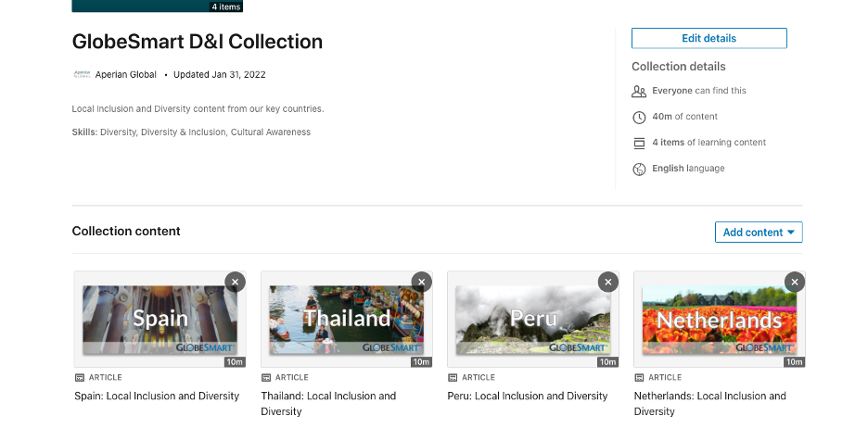Click the 'English language' text

pos(688,169)
